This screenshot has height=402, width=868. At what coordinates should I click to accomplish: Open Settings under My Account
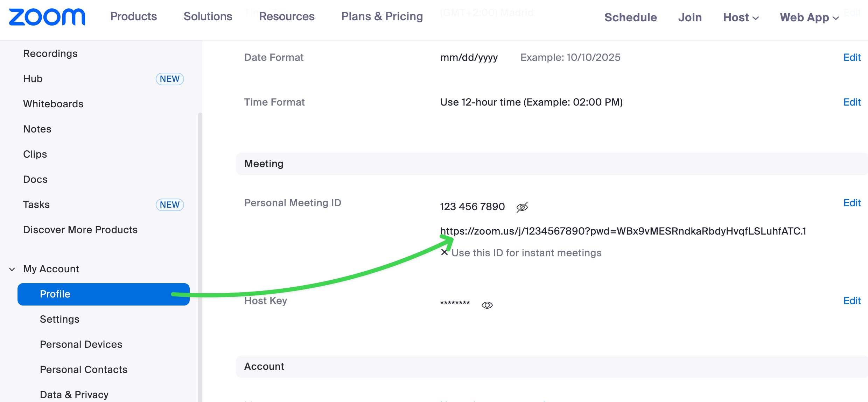[x=59, y=319]
